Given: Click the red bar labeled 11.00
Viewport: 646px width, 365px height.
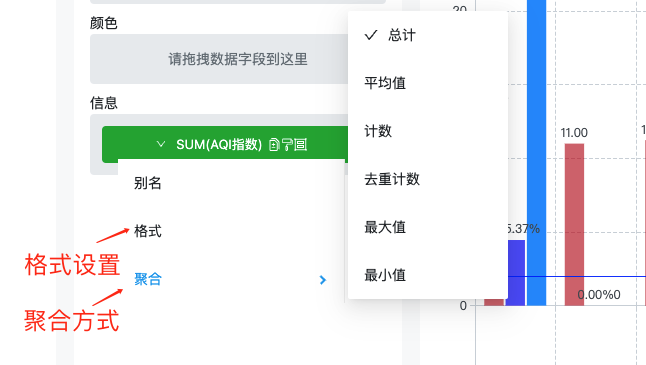Looking at the screenshot, I should point(574,225).
